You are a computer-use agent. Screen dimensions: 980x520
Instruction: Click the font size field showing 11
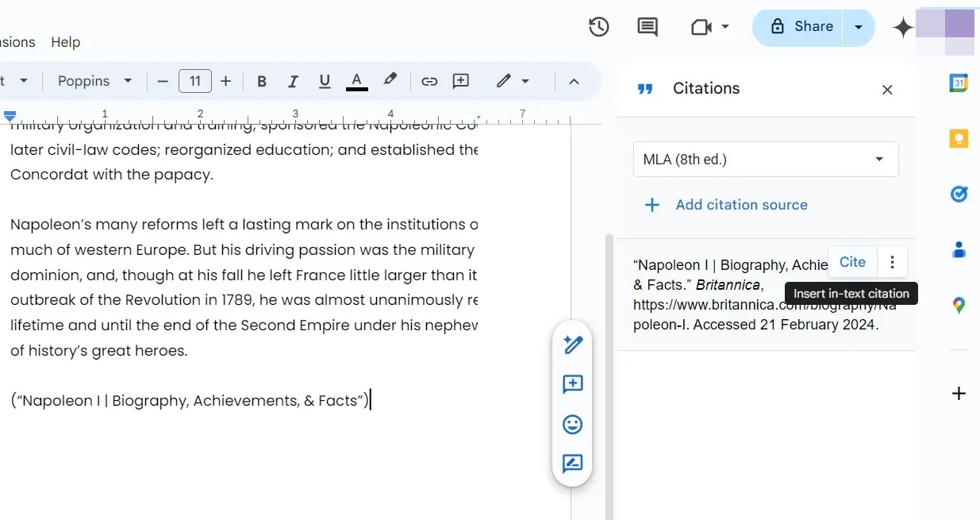point(195,81)
